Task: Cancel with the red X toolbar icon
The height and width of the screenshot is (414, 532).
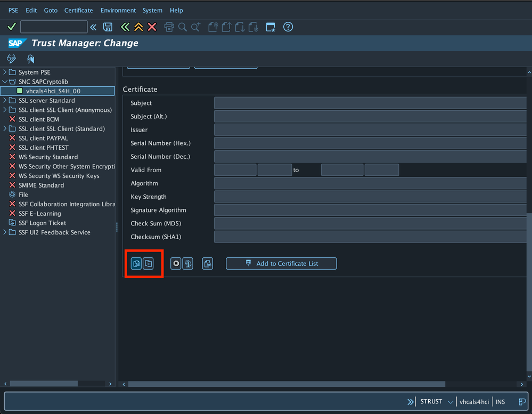Action: point(152,27)
